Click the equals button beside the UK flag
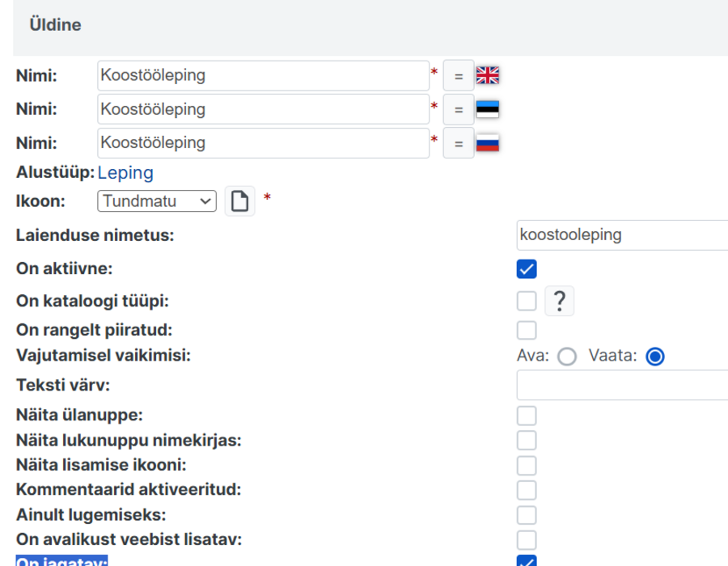This screenshot has height=566, width=728. tap(459, 76)
